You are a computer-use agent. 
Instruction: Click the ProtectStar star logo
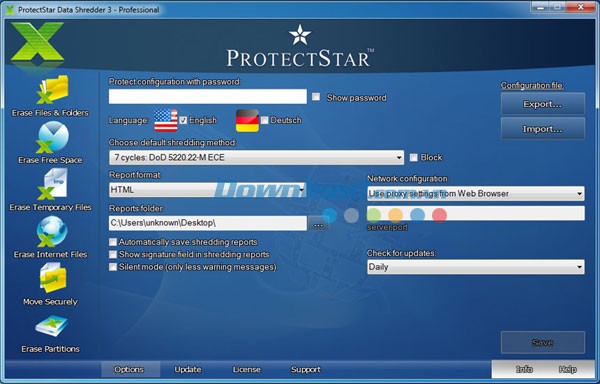point(300,35)
